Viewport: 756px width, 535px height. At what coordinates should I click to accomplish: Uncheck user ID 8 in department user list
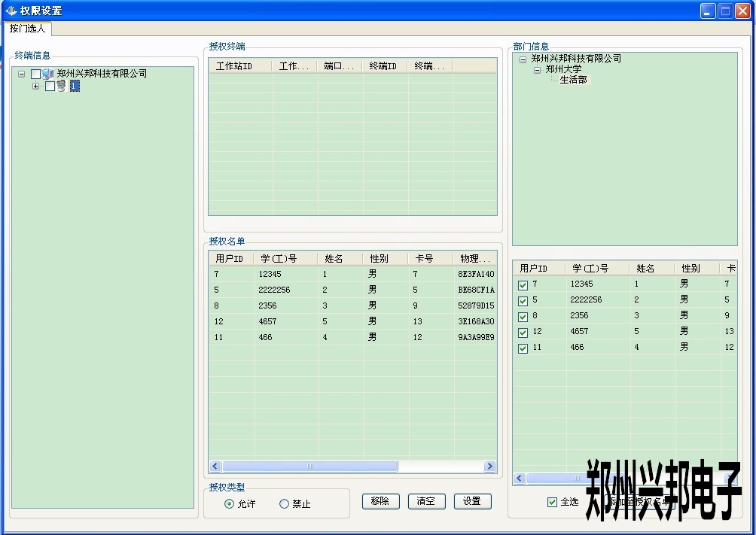point(523,317)
